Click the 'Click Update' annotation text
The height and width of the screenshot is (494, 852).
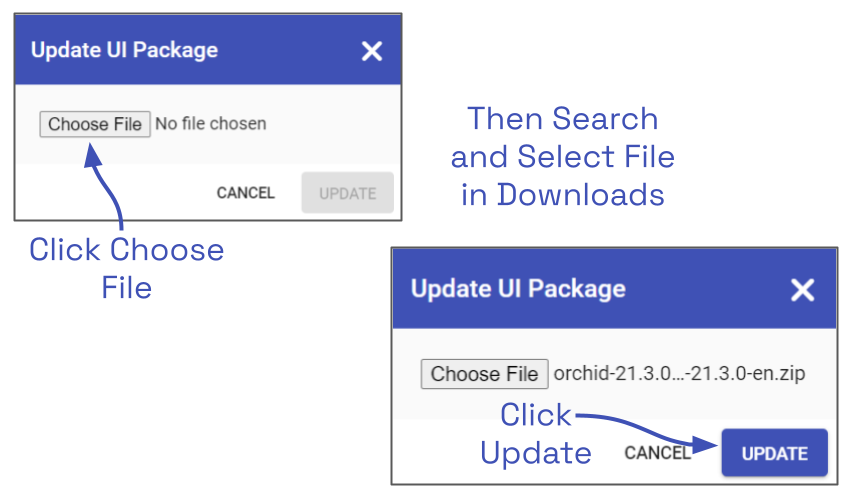click(x=535, y=434)
